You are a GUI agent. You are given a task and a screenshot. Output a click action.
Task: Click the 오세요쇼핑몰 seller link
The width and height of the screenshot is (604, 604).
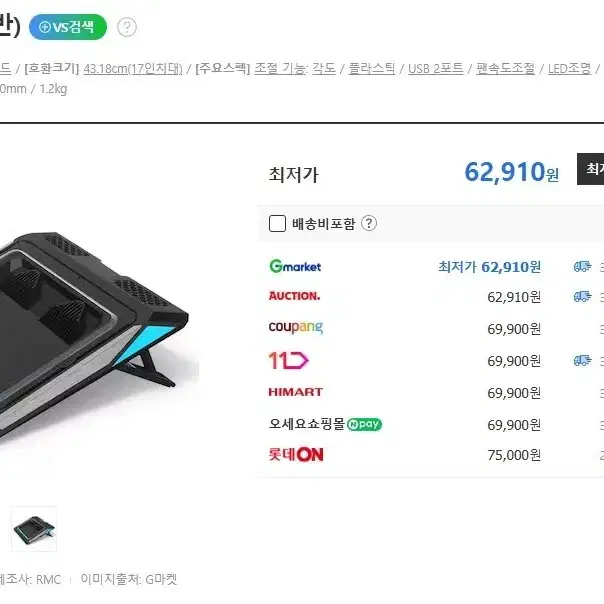[x=306, y=424]
